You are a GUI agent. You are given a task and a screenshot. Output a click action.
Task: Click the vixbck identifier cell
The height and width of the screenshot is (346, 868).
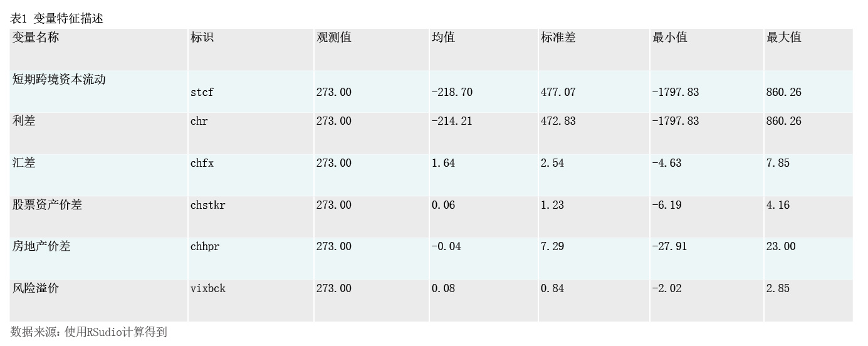208,288
